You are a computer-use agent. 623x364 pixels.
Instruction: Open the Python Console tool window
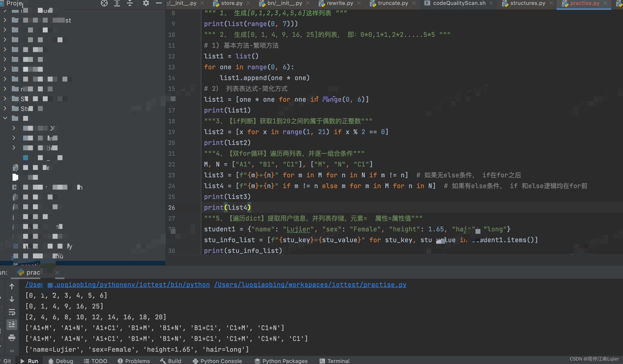click(x=217, y=361)
